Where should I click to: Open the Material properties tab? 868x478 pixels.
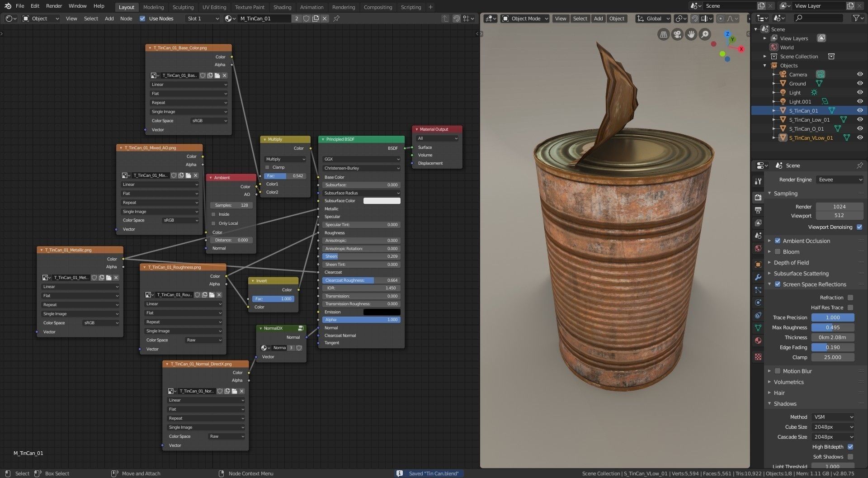coord(758,341)
